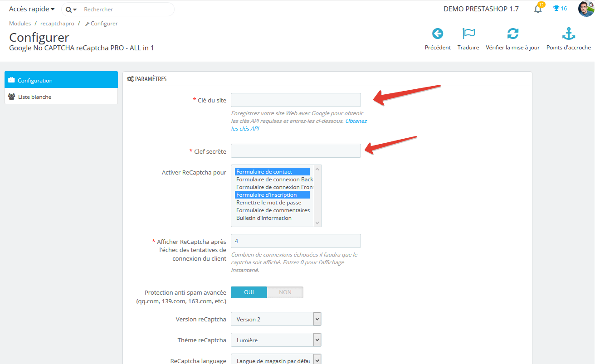The height and width of the screenshot is (364, 595).
Task: Set anti-spam protection to OUI
Action: tap(249, 292)
